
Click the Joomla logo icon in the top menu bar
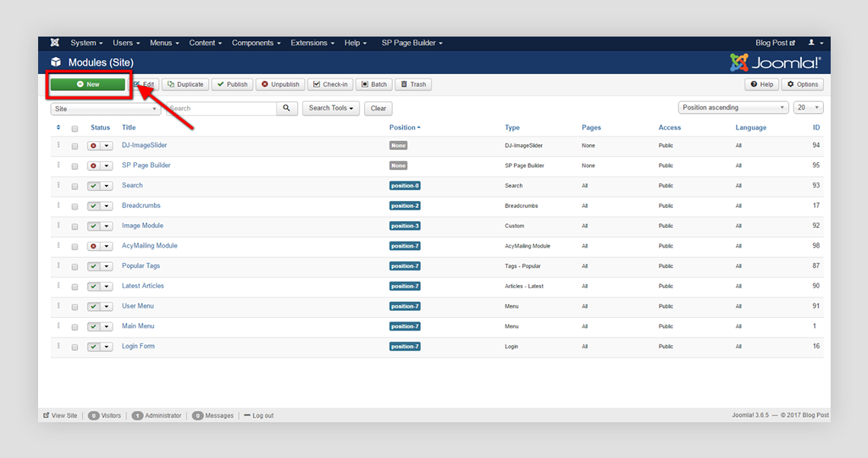pos(55,43)
